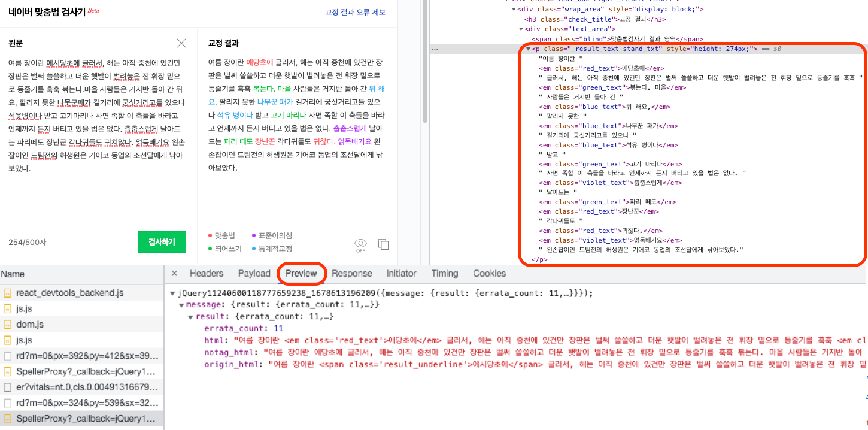Switch to the Response tab
The height and width of the screenshot is (430, 868).
(351, 273)
